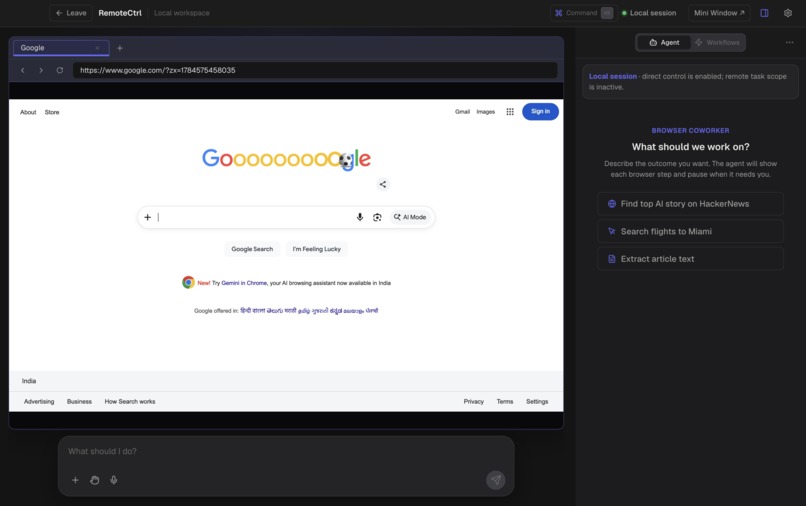Open the Business footer link
The image size is (806, 506).
pos(79,402)
